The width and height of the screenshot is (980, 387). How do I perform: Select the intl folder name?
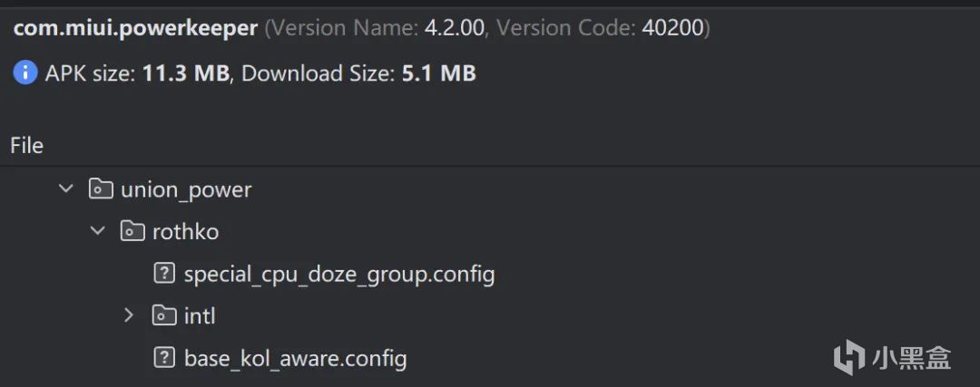click(200, 316)
